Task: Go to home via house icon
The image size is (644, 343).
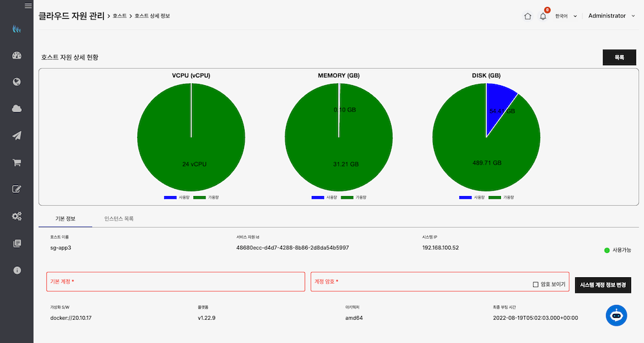Action: [x=527, y=16]
